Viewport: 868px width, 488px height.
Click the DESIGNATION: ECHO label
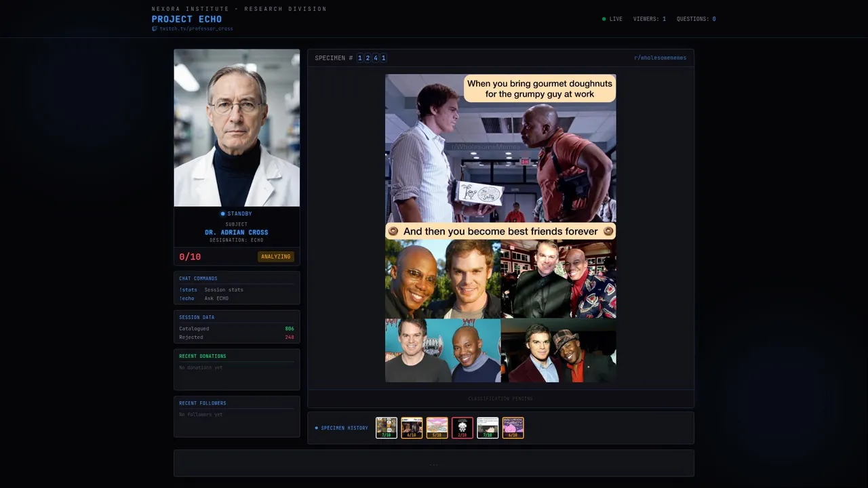click(237, 241)
